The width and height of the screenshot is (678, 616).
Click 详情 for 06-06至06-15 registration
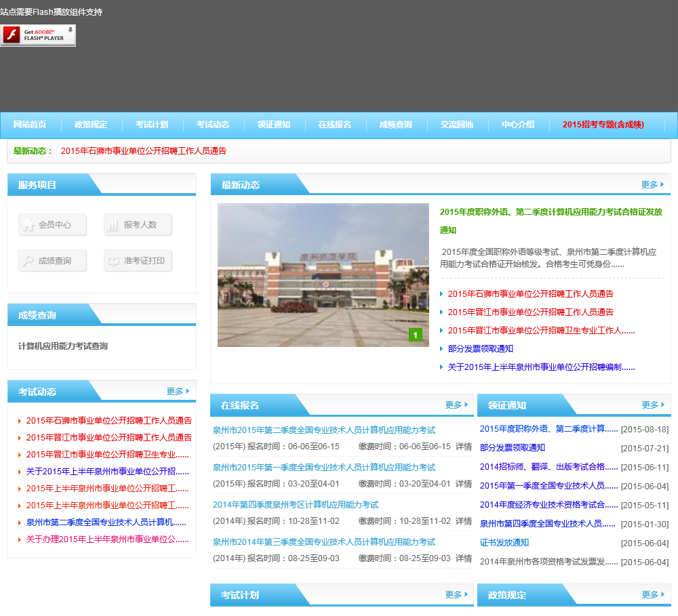(x=464, y=447)
